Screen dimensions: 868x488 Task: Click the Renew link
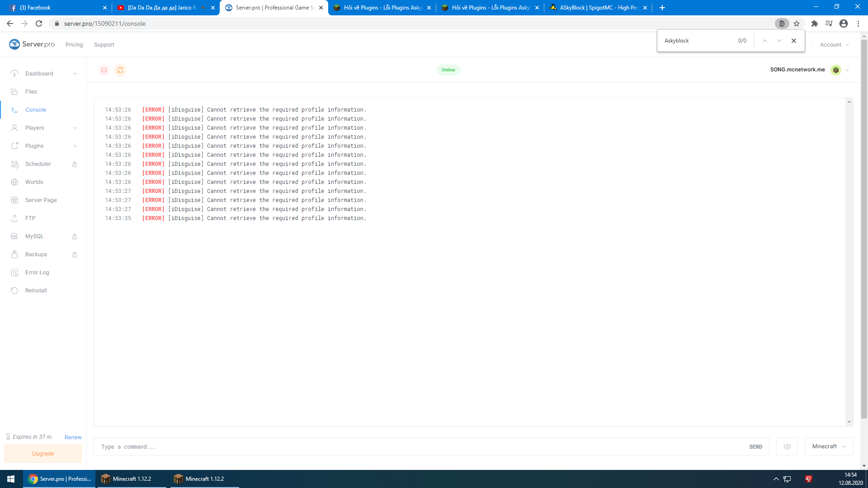(73, 437)
